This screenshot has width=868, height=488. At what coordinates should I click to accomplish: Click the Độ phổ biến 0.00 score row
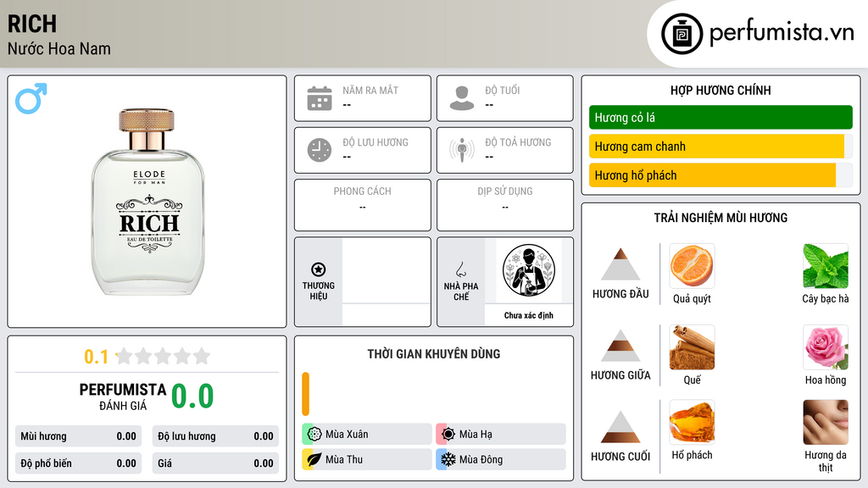[x=78, y=463]
